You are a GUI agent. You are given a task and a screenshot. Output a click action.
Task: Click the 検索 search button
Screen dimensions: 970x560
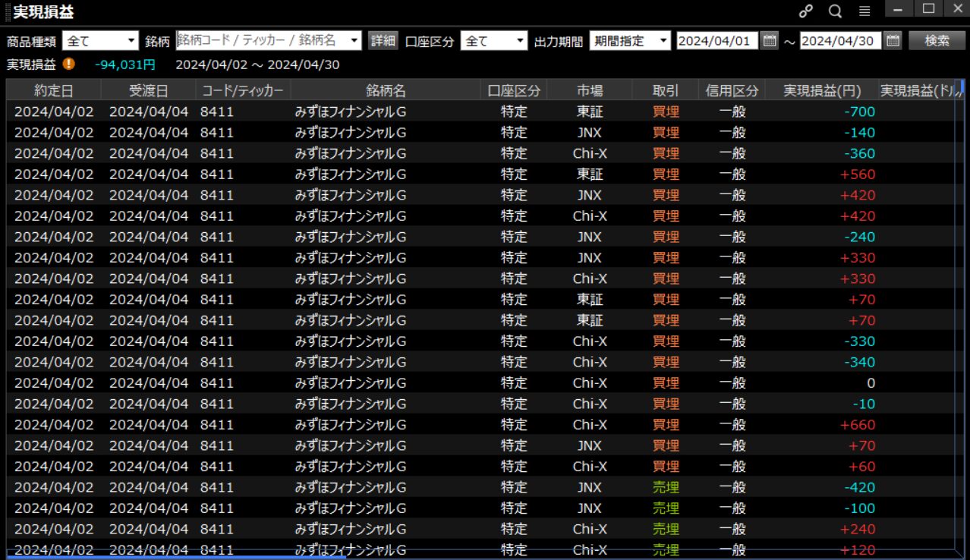[937, 41]
